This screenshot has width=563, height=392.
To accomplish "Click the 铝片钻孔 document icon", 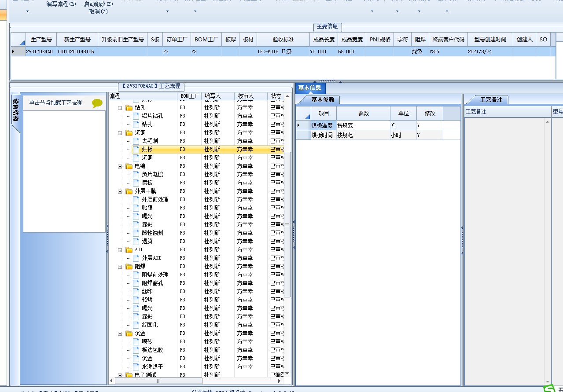I will coord(136,116).
